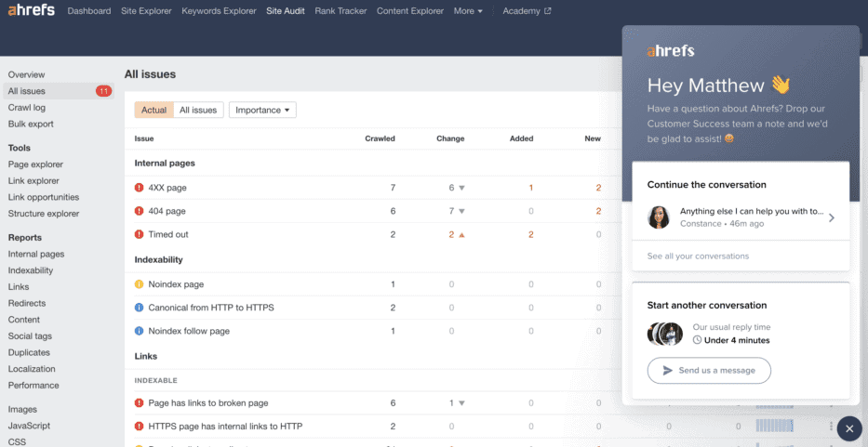The image size is (868, 447).
Task: Click the blue info icon beside Noindex follow page
Action: 139,331
